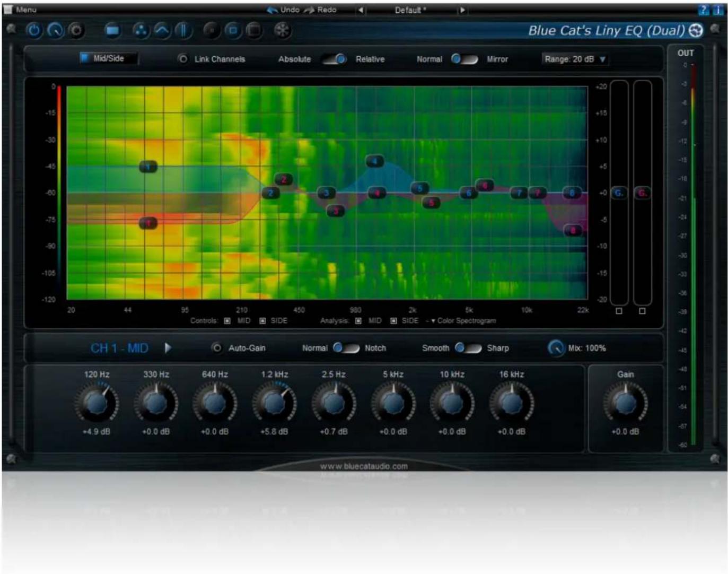Select blue MID band handle 1 on graph
Screen dimensions: 728x574
[x=148, y=167]
